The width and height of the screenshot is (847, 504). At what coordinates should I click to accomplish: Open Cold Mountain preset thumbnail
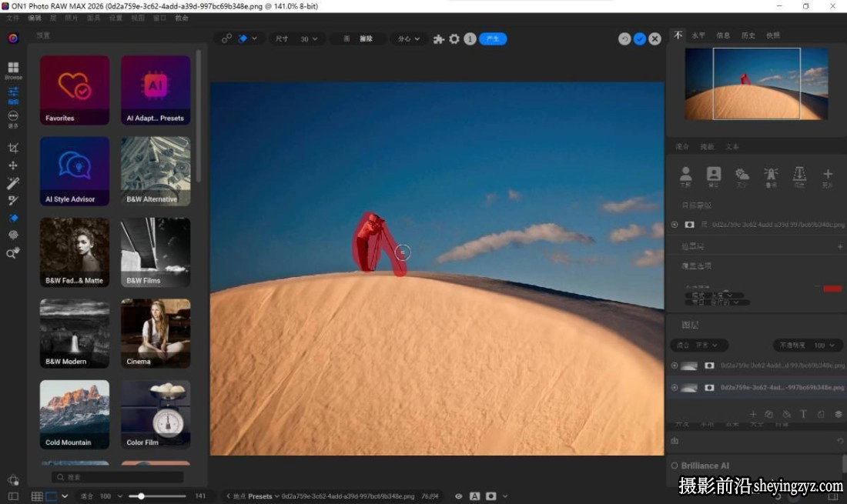coord(75,415)
